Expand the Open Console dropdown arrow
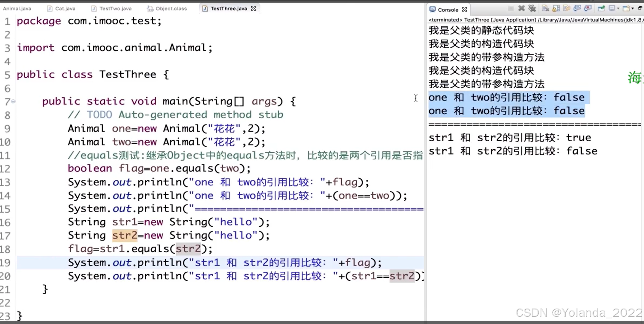The image size is (644, 324). (x=633, y=8)
